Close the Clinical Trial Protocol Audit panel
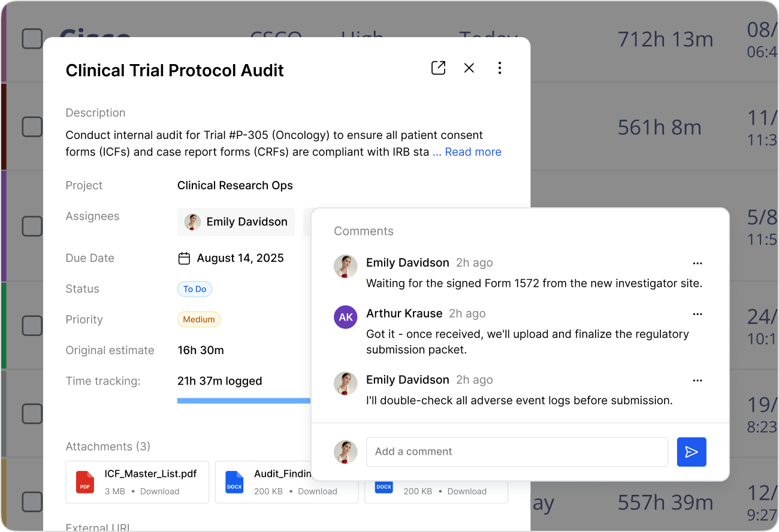The image size is (779, 532). tap(469, 68)
